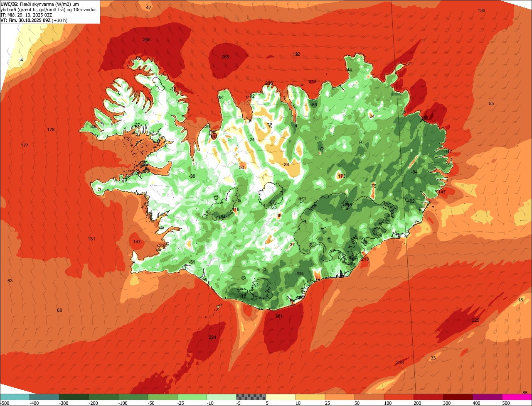The height and width of the screenshot is (406, 532).
Task: Click the map value '136' at the top right
Action: [481, 10]
